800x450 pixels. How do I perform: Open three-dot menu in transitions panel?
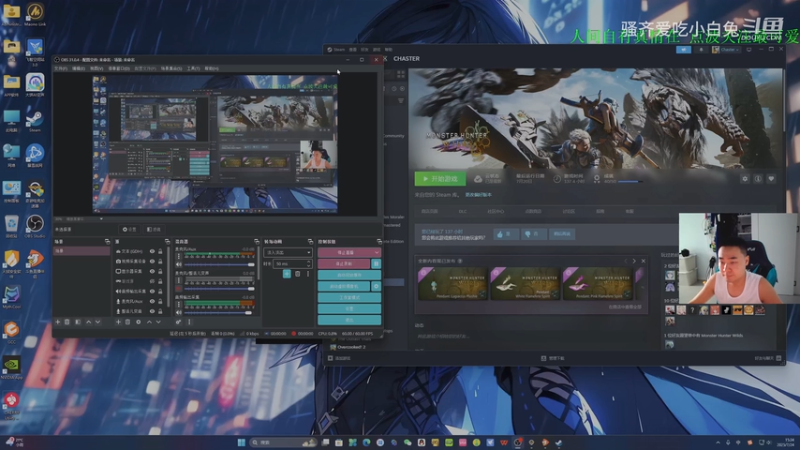click(x=308, y=274)
